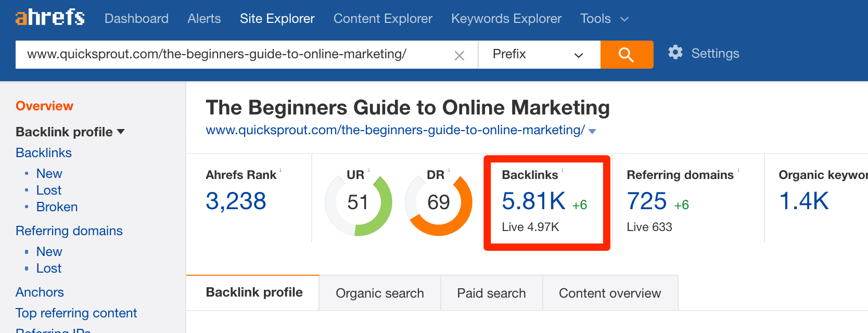This screenshot has width=868, height=333.
Task: Click the info icon next to UR
Action: click(x=369, y=170)
